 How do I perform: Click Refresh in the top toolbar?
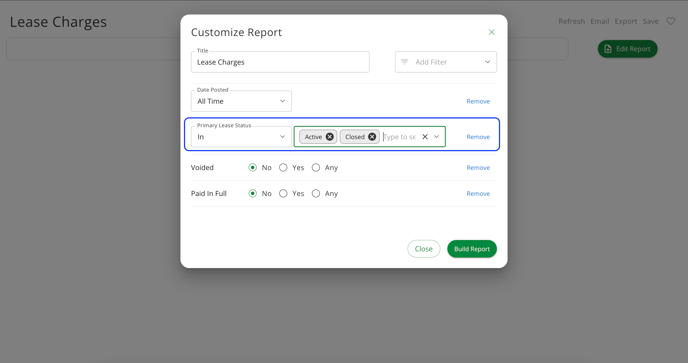571,21
